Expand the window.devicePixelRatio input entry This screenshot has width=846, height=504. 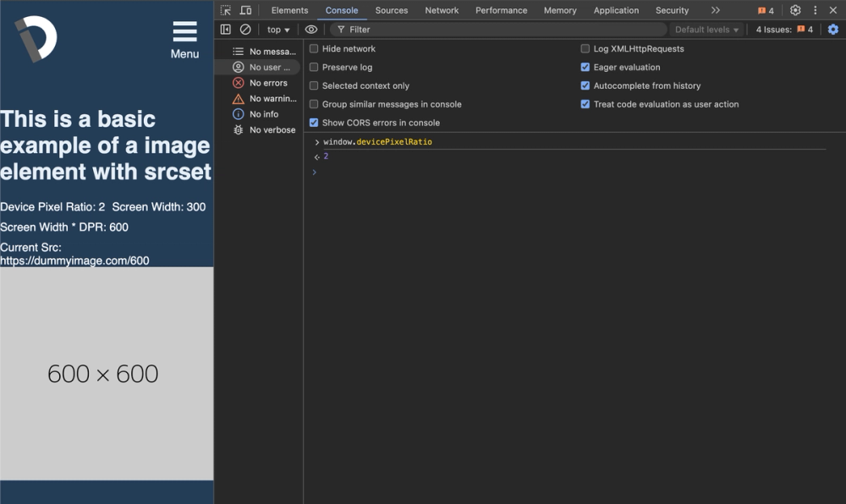pos(316,142)
